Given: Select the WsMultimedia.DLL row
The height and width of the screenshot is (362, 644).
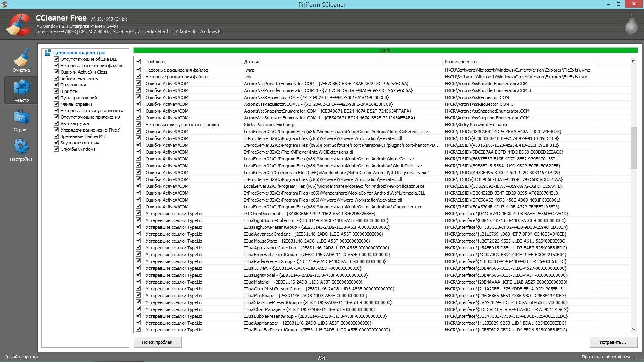Looking at the screenshot, I should (382, 193).
